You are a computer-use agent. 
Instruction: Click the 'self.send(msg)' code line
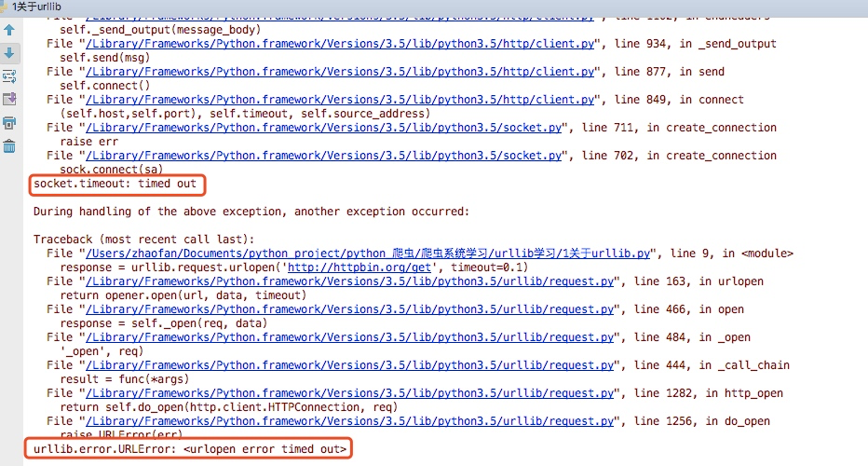(104, 58)
